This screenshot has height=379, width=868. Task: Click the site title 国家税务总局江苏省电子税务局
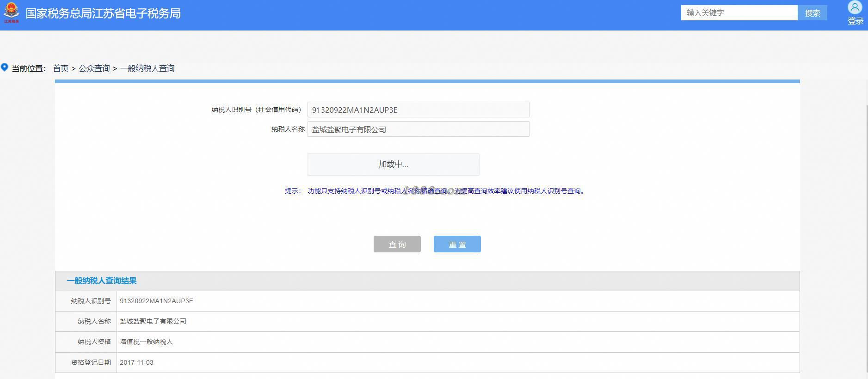pyautogui.click(x=103, y=13)
